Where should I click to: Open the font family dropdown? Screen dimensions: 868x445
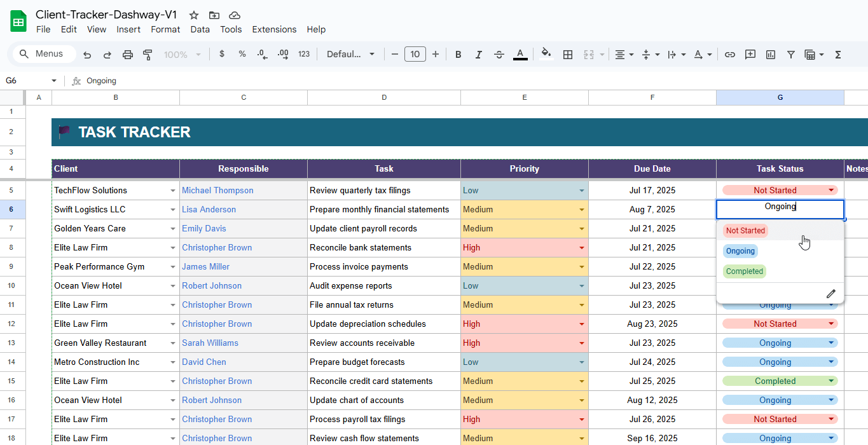350,55
